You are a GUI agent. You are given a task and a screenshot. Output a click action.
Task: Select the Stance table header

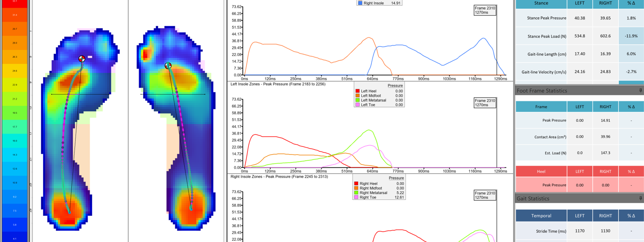pyautogui.click(x=541, y=3)
